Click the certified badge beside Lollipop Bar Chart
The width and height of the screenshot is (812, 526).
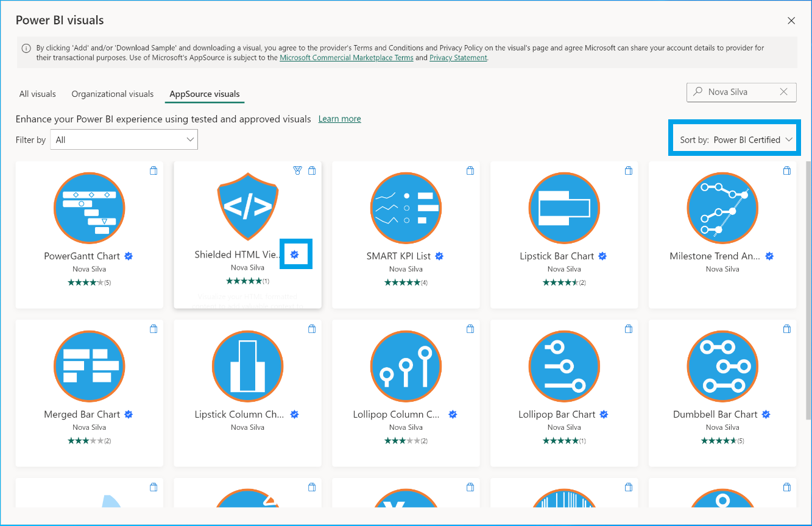pos(604,414)
